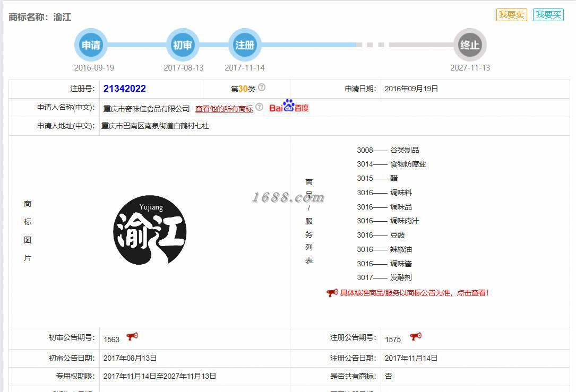This screenshot has width=576, height=392.
Task: Click the 3015 醋 entry
Action: [377, 178]
